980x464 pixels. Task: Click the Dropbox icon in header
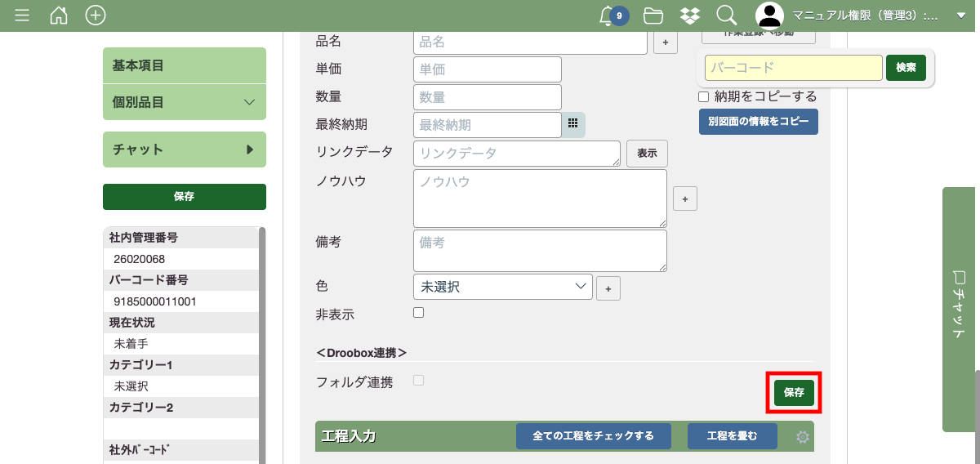pos(690,16)
